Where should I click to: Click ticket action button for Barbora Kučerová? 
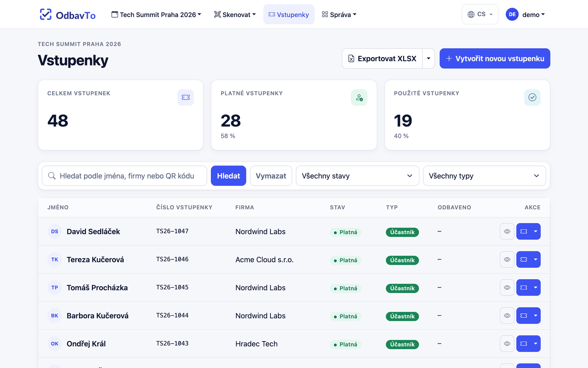pos(524,315)
